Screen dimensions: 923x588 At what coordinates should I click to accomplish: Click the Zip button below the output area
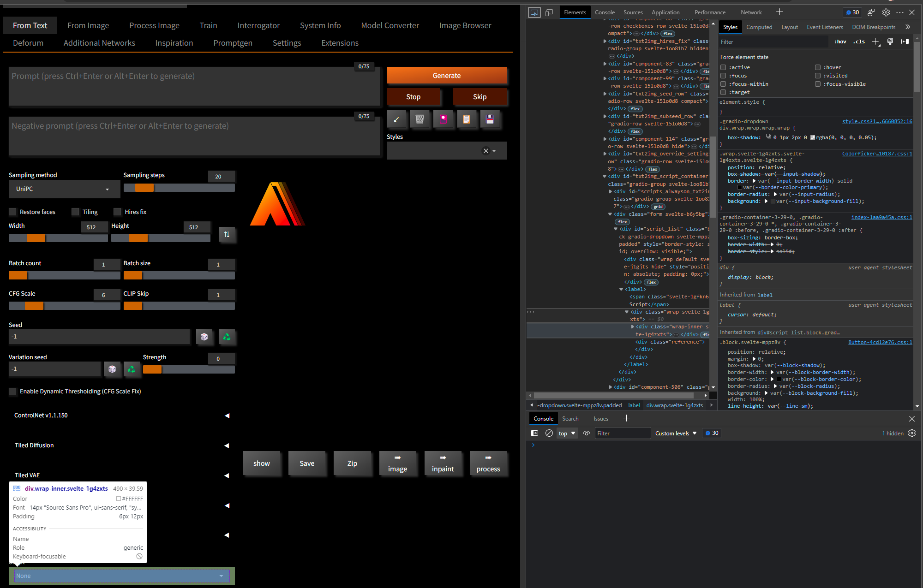pos(353,463)
